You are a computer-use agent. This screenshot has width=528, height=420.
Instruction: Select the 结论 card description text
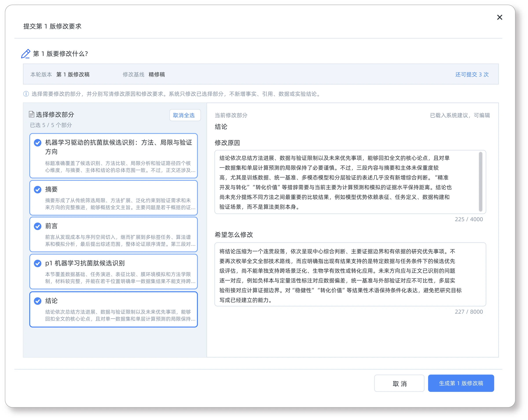(x=120, y=315)
